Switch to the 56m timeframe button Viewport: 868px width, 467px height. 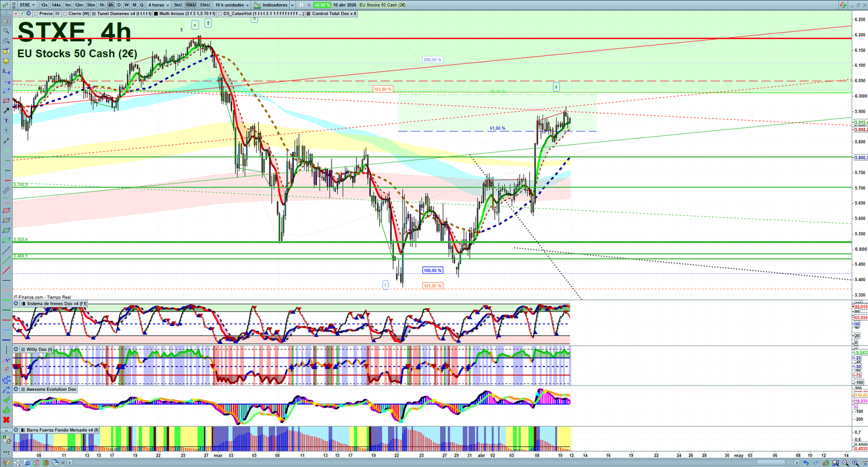(x=91, y=5)
